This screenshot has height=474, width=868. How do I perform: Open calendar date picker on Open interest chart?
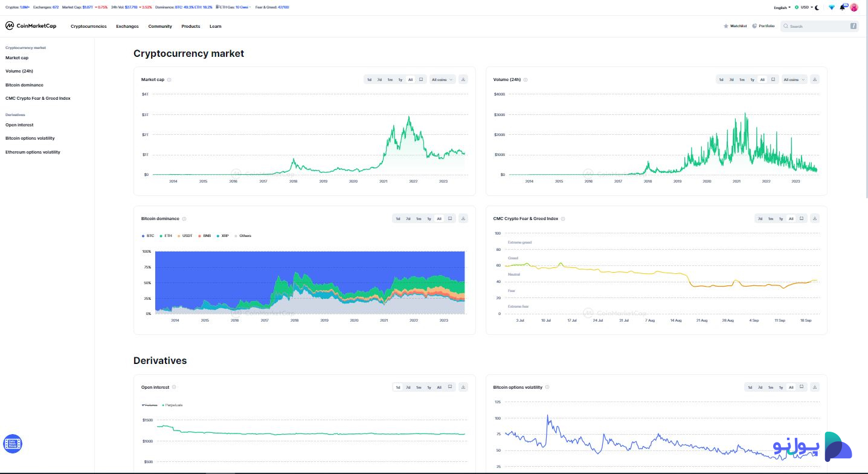click(450, 387)
